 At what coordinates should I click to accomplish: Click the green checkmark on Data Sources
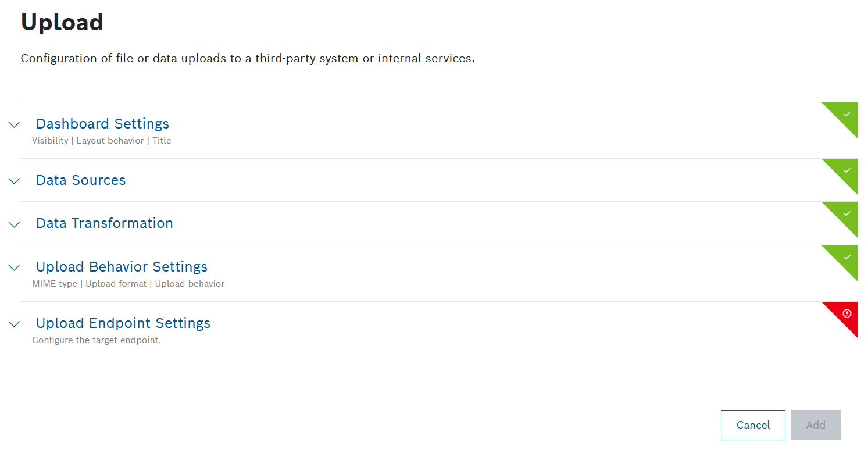point(846,170)
